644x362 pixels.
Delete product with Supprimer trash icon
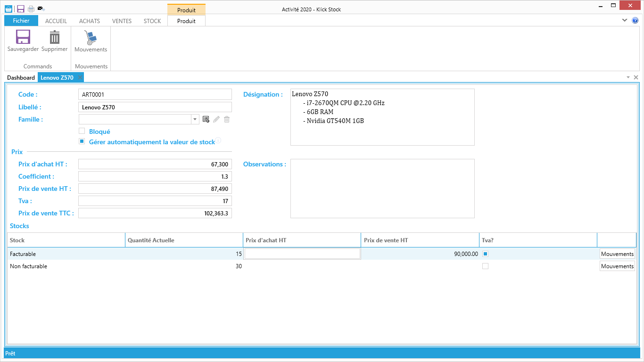[55, 38]
